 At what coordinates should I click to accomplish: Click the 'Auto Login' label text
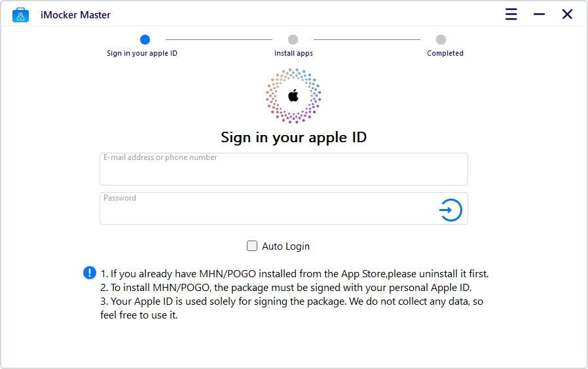coord(285,246)
